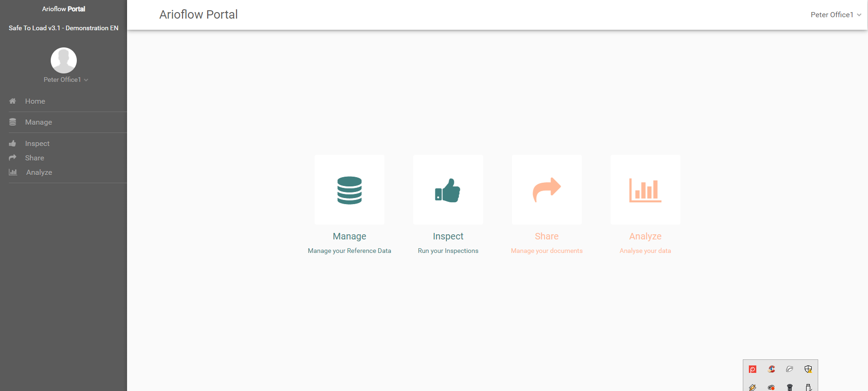Click 'Analyse your data' text
Viewport: 868px width, 391px height.
point(645,251)
